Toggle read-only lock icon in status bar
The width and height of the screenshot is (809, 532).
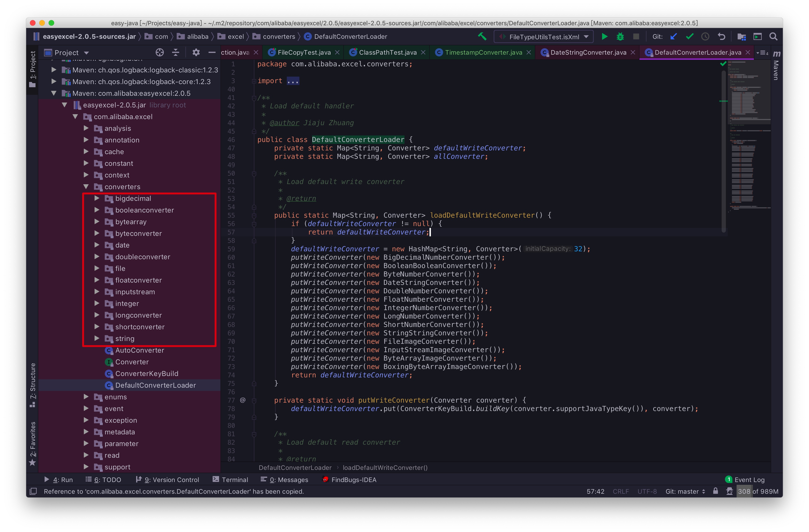716,491
